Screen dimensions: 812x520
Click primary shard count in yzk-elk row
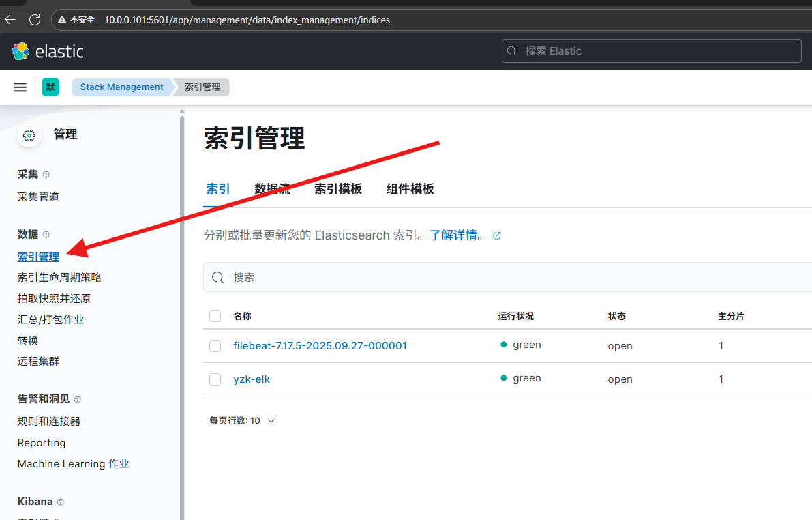(721, 379)
